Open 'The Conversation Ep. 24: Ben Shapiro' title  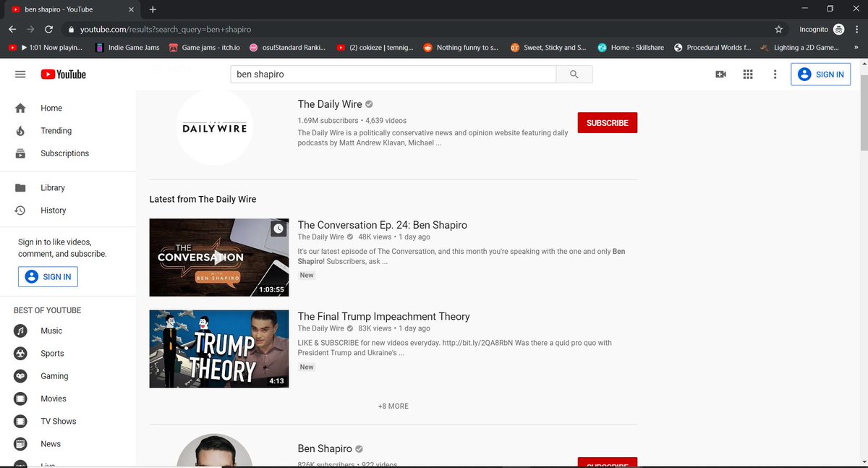[x=383, y=225]
